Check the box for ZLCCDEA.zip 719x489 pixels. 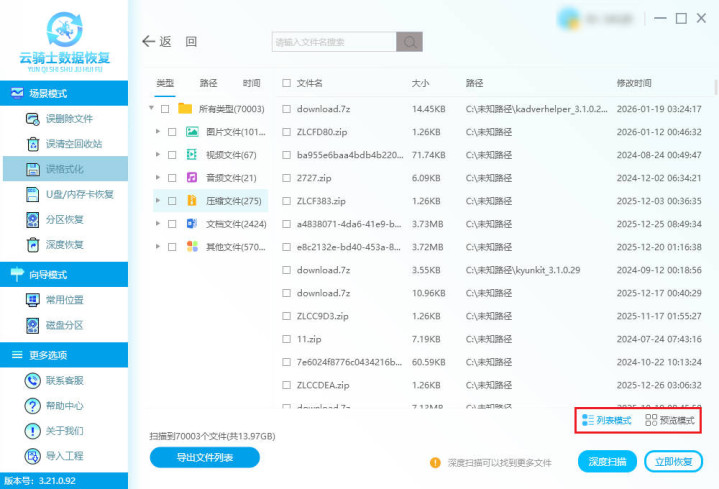click(287, 385)
